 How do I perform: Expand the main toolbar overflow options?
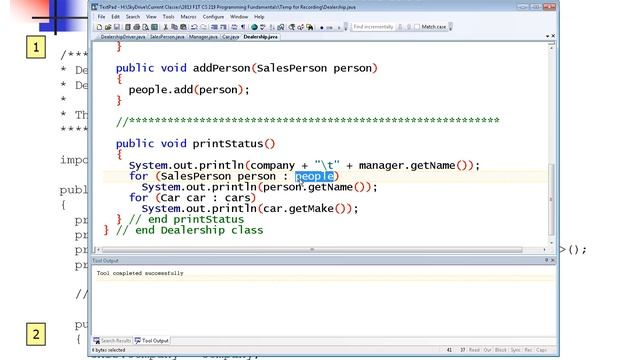[346, 27]
